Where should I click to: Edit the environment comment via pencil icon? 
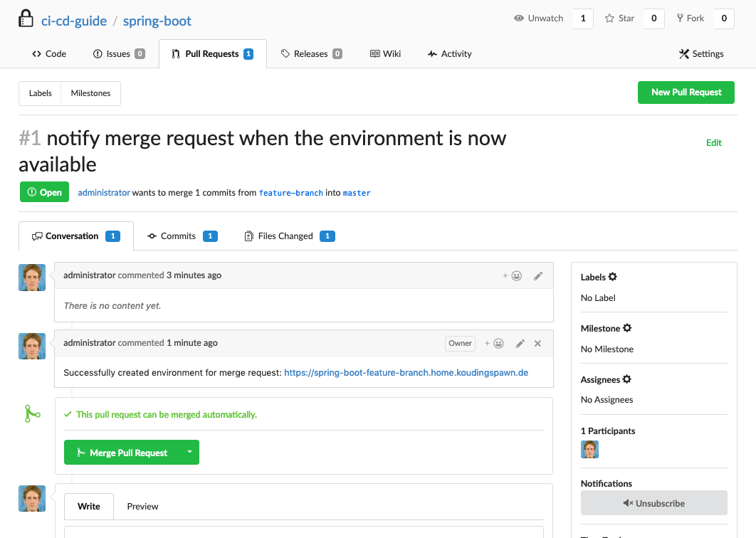(520, 343)
